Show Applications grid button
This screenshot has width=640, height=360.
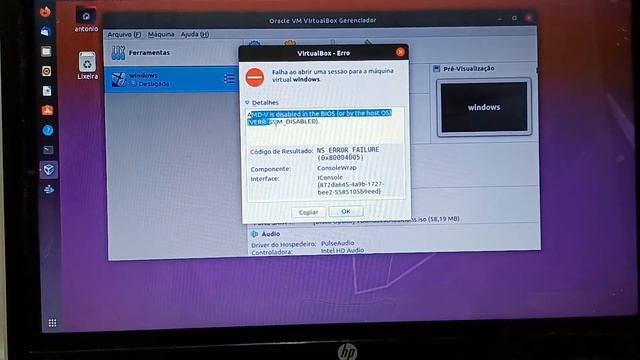tap(52, 323)
